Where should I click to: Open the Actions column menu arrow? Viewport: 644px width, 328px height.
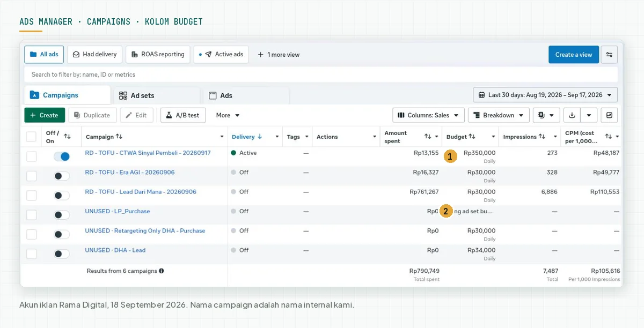(375, 137)
